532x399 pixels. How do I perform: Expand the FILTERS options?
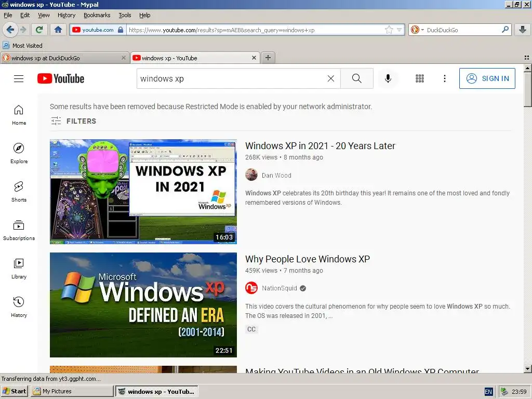pyautogui.click(x=74, y=121)
